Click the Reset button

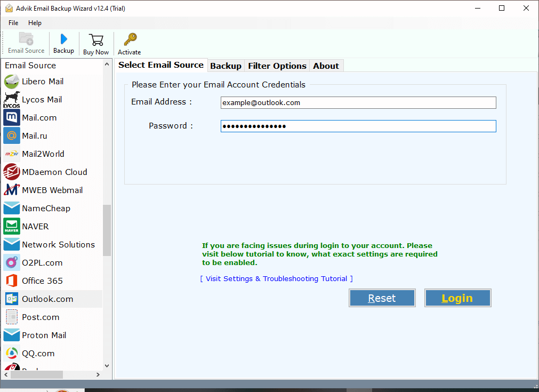[382, 298]
